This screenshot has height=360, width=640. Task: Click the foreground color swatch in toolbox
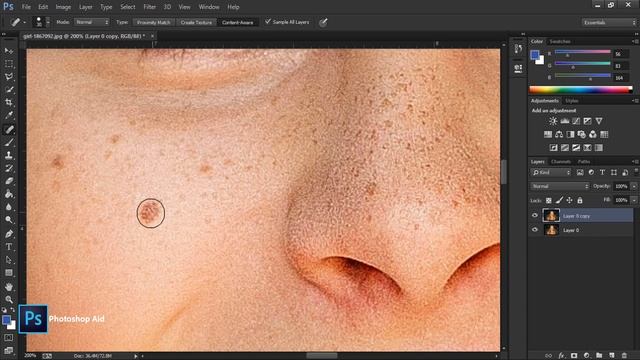(x=7, y=320)
